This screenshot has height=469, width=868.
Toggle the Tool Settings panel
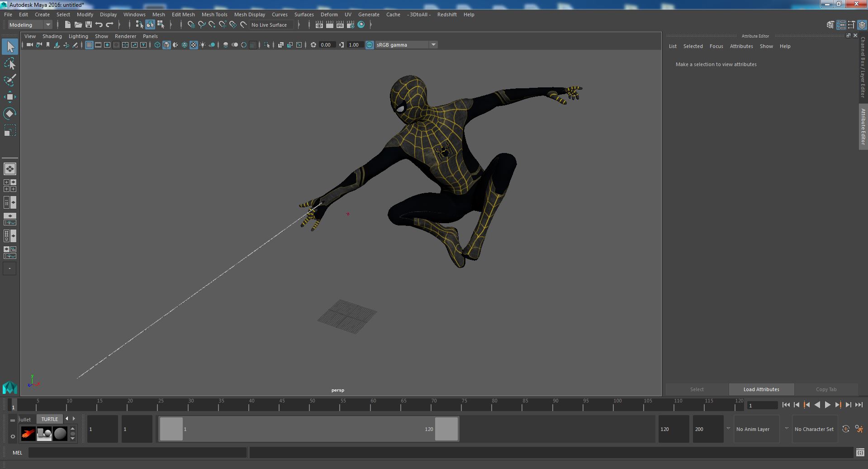[x=851, y=25]
